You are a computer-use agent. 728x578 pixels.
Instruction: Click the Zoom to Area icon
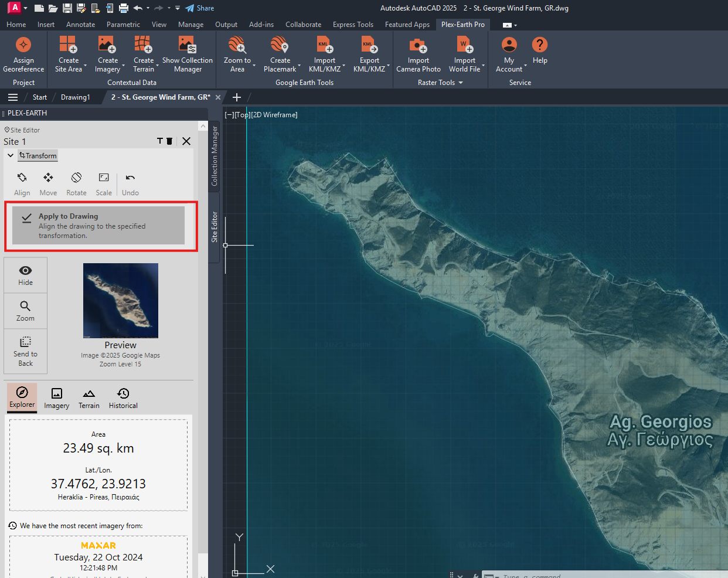click(x=237, y=45)
